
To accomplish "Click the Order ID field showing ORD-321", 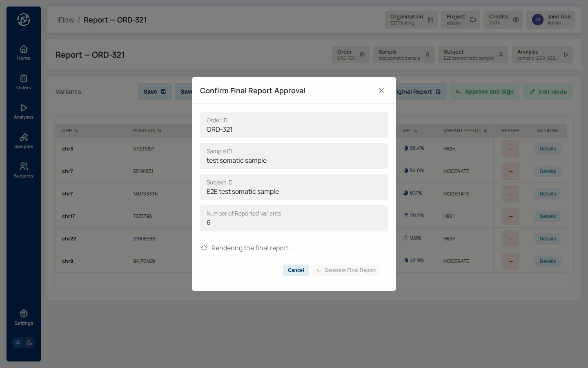I will coord(294,125).
